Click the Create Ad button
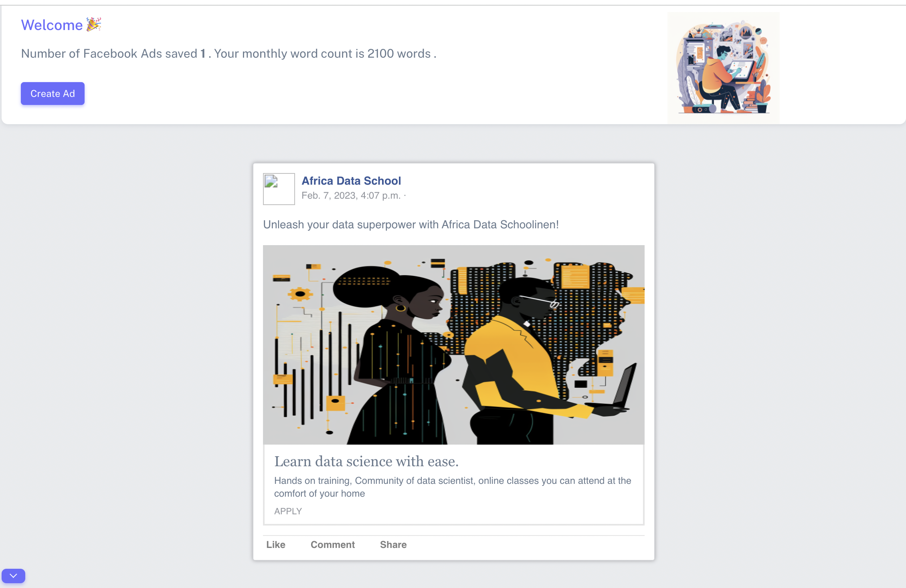The height and width of the screenshot is (588, 906). [53, 93]
